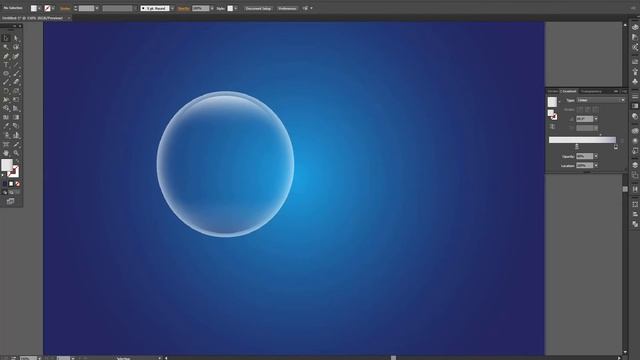This screenshot has height=360, width=640.
Task: Select the Lasso tool
Action: pos(16,47)
